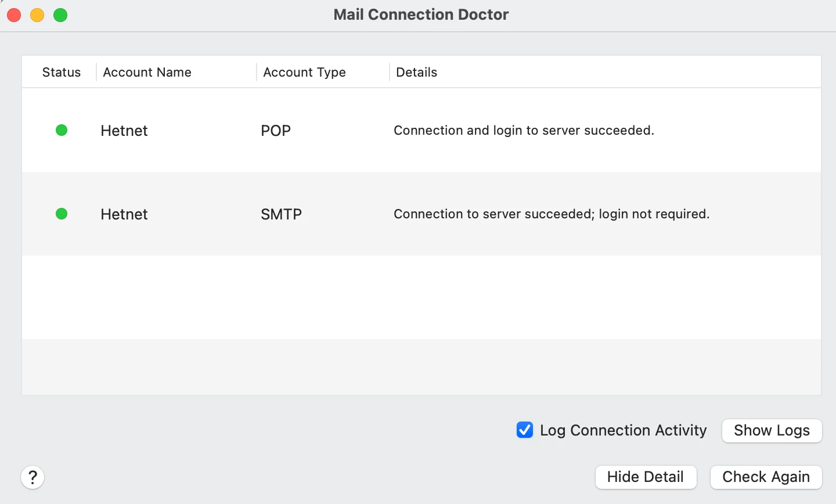Click the green status dot for Hetnet SMTP
This screenshot has height=504, width=836.
[62, 214]
